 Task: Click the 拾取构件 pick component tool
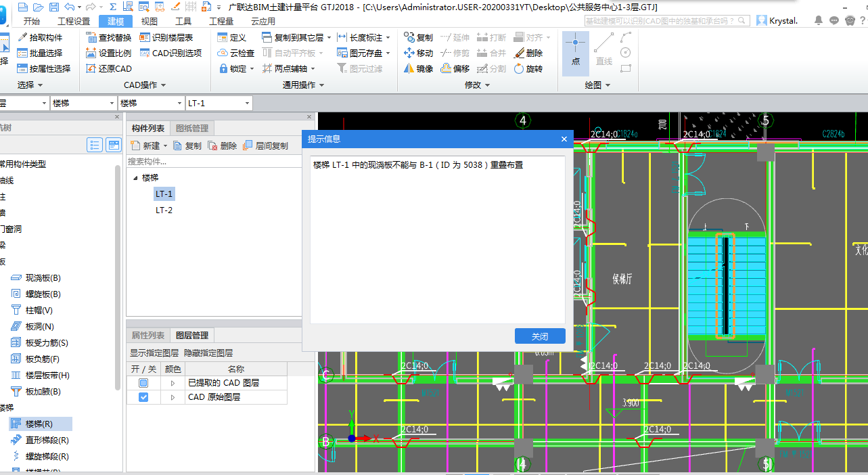[39, 38]
